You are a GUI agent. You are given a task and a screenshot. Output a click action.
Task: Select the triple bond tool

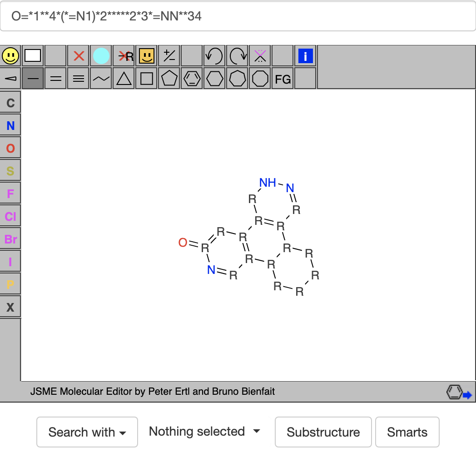[79, 79]
